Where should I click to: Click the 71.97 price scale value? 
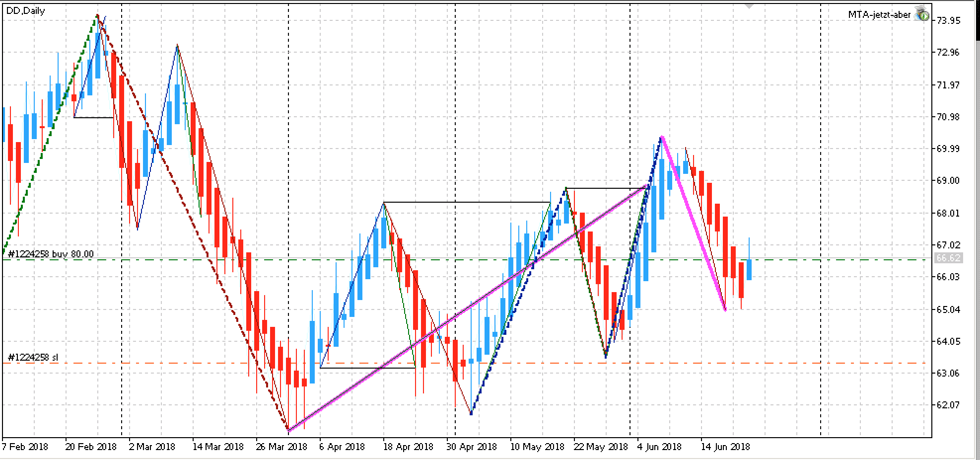[948, 85]
